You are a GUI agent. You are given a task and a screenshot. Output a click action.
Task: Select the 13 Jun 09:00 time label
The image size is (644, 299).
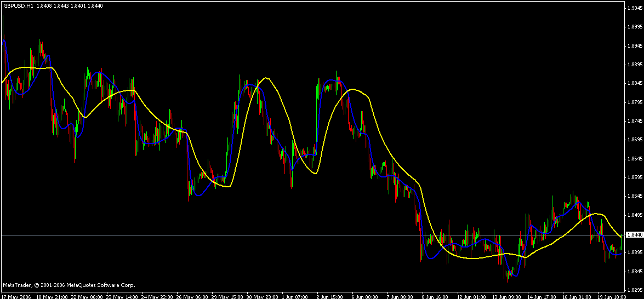tap(508, 296)
